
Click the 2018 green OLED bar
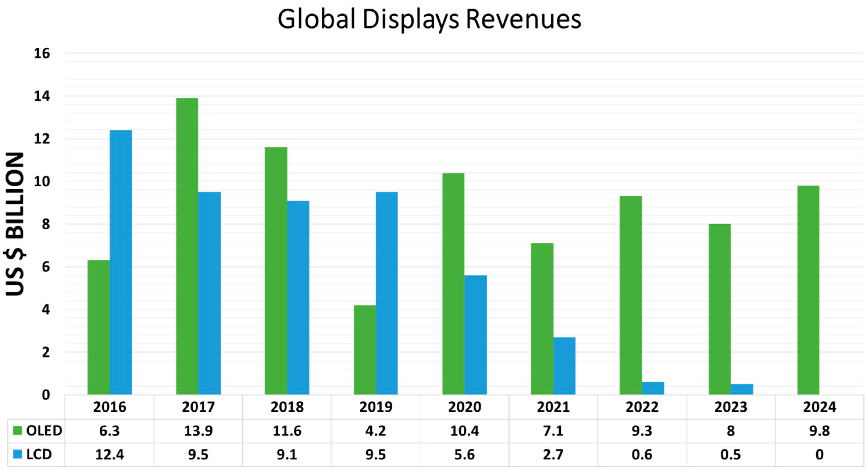tap(276, 271)
